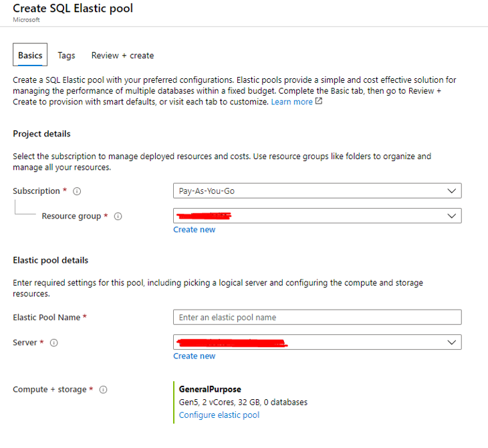
Task: Click Create new under Server
Action: [x=194, y=356]
